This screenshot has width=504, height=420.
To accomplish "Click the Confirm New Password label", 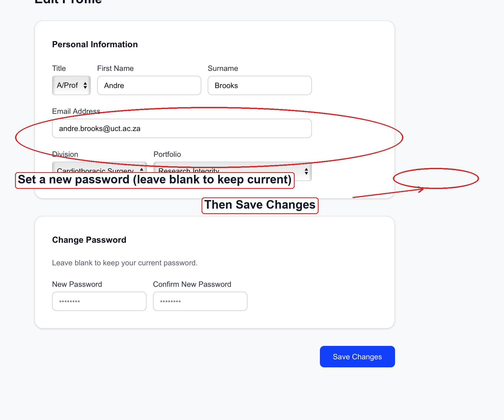I will [192, 284].
